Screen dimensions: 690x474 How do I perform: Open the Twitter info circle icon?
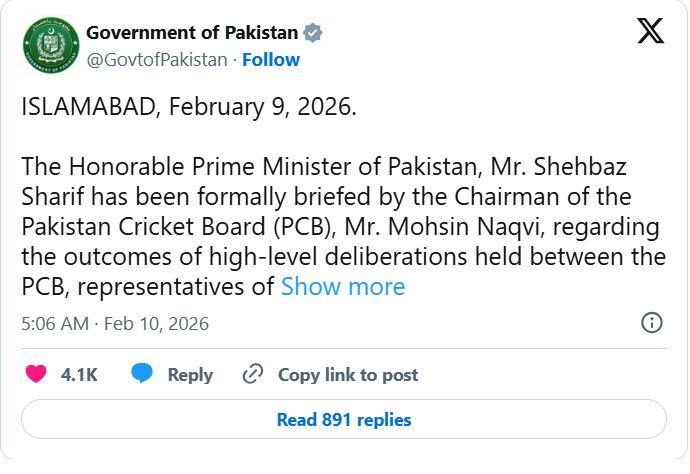pos(651,323)
